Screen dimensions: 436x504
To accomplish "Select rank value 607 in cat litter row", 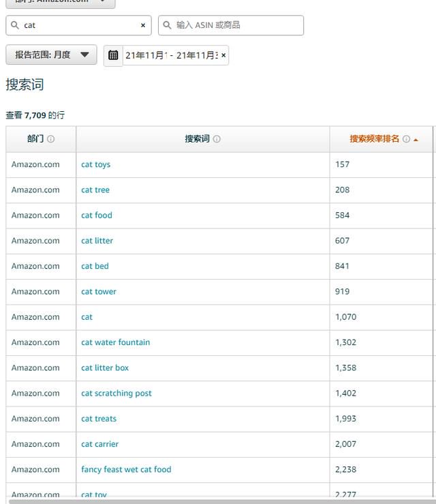I will [342, 241].
